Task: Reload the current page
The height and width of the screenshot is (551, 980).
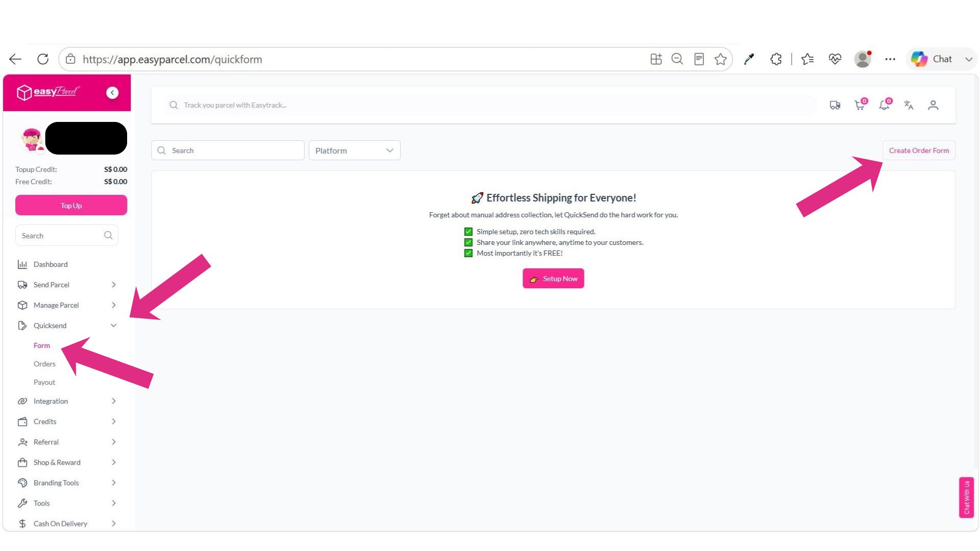Action: 43,59
